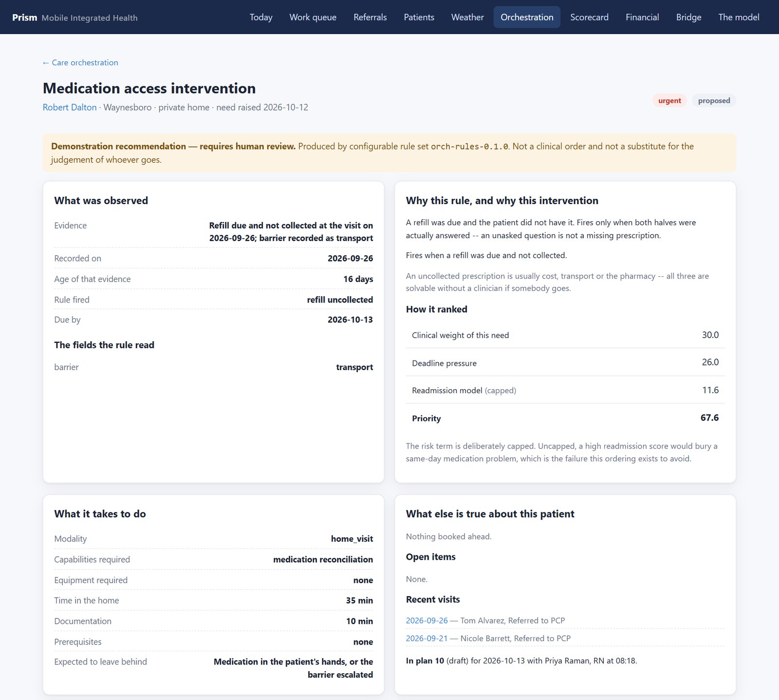779x700 pixels.
Task: Open Robert Dalton's patient record
Action: 70,107
